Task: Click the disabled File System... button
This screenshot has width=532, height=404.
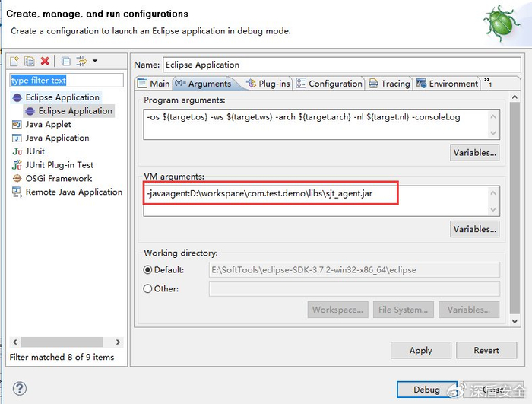Action: pos(404,310)
